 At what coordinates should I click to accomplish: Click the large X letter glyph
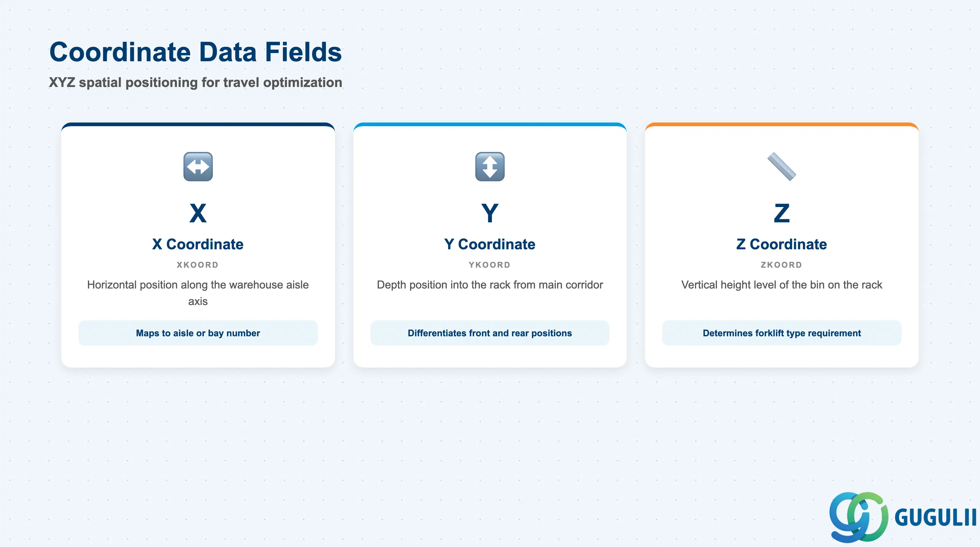(198, 213)
